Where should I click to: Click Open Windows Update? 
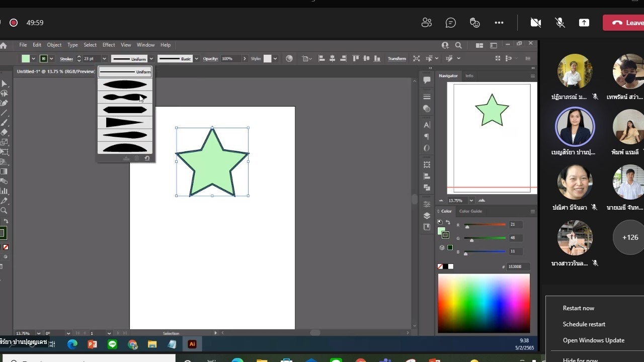click(x=593, y=340)
